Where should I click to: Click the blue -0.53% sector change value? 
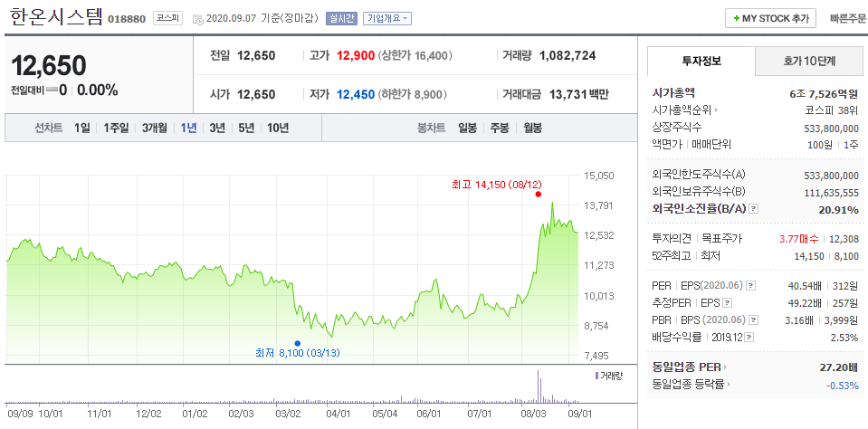click(843, 384)
